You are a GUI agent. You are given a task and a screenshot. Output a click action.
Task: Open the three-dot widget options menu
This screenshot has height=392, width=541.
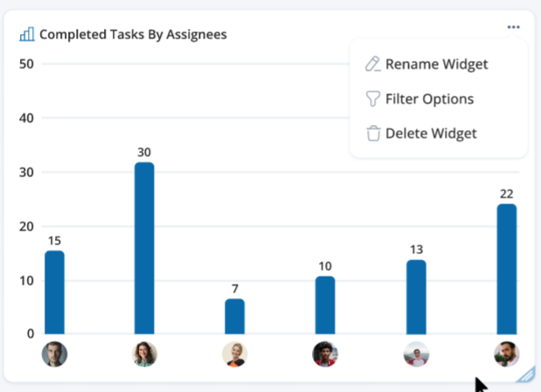pos(513,27)
